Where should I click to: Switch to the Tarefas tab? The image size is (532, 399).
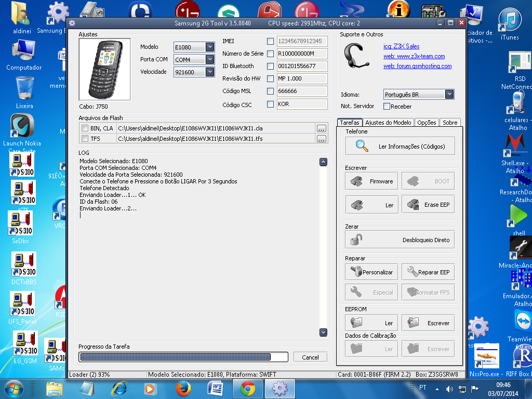coord(350,123)
